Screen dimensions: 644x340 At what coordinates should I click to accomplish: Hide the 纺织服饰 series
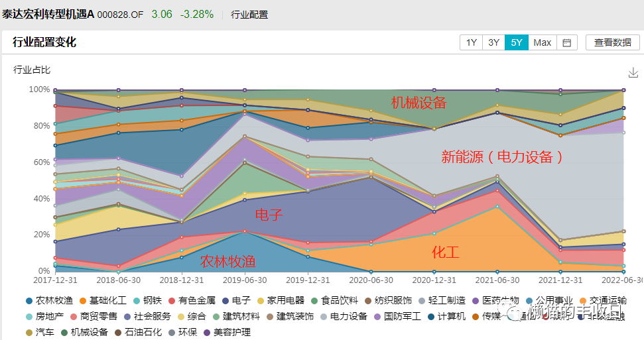pos(388,301)
